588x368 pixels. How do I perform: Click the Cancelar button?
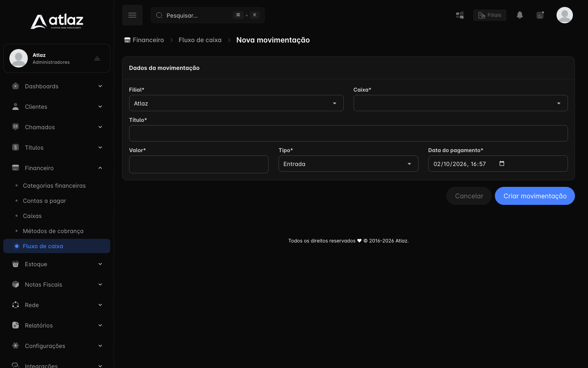click(x=469, y=196)
